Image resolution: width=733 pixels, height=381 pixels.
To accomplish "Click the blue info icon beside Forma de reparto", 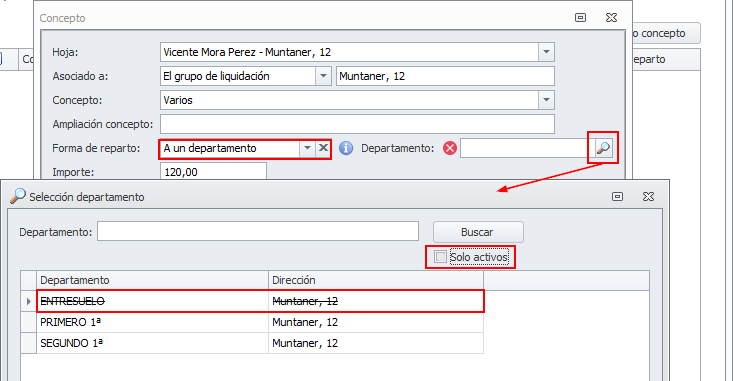I will coord(346,148).
